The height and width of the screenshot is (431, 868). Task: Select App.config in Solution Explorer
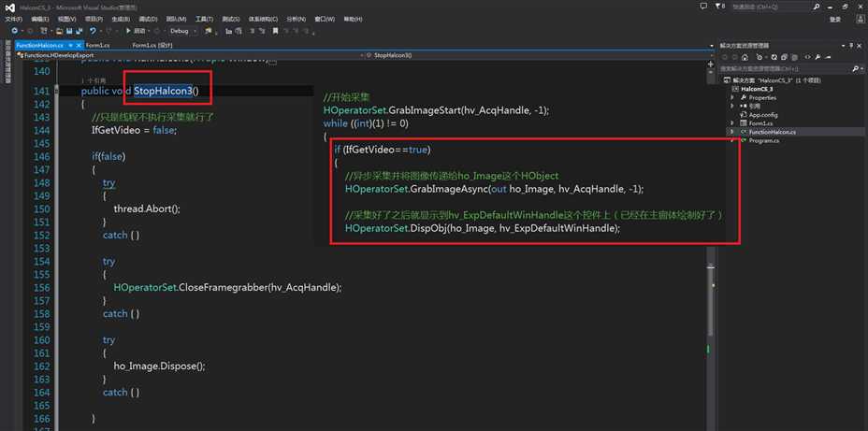click(763, 114)
